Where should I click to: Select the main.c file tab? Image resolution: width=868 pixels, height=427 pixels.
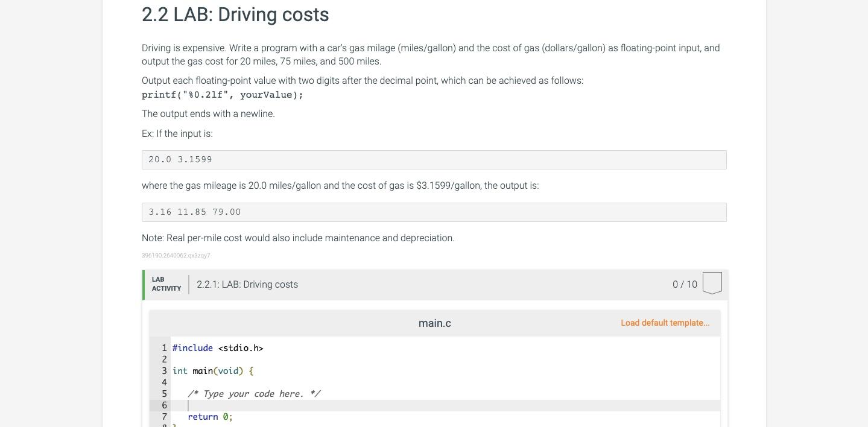[434, 323]
